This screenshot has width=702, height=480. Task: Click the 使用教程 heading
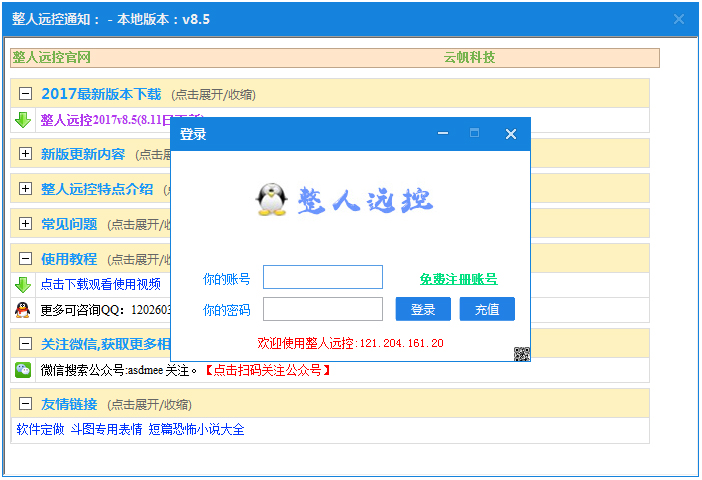click(x=69, y=259)
